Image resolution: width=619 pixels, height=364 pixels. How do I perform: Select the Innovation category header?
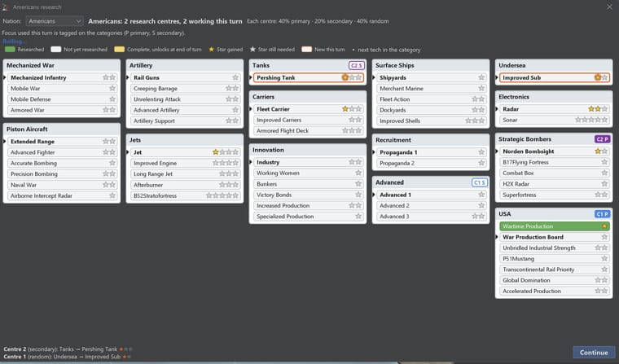tap(308, 150)
